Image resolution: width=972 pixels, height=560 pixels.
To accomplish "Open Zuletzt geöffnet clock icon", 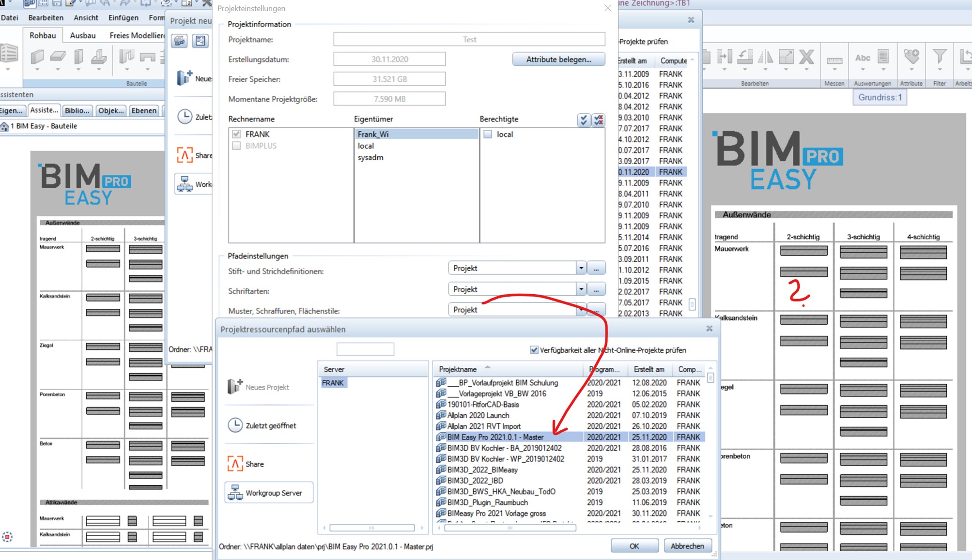I will pos(235,425).
